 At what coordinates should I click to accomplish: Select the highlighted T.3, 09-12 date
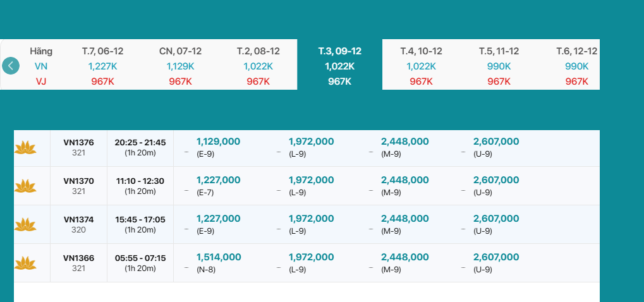[339, 66]
